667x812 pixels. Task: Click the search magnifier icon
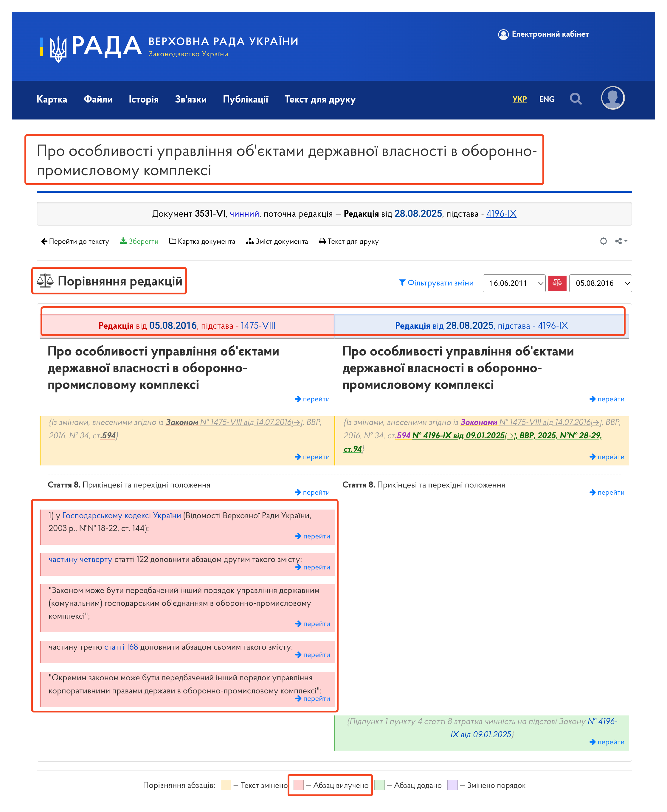(x=576, y=99)
